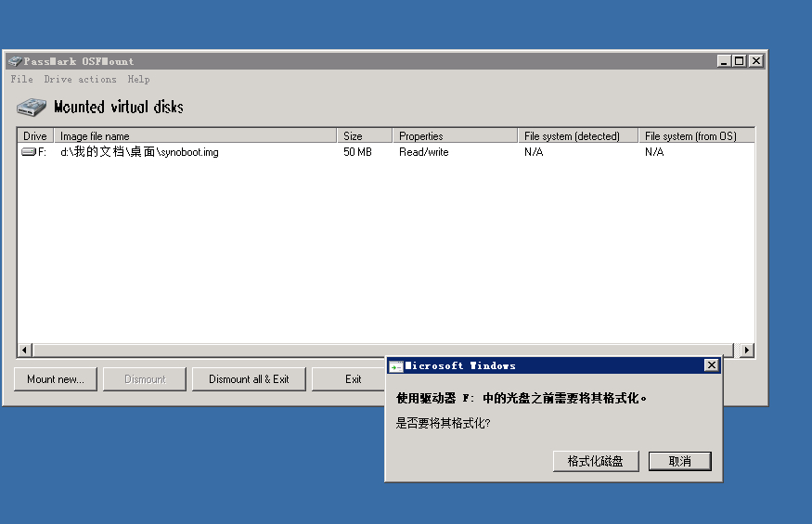The height and width of the screenshot is (524, 812).
Task: Minimize the PassMark OSFMount window
Action: [x=724, y=61]
